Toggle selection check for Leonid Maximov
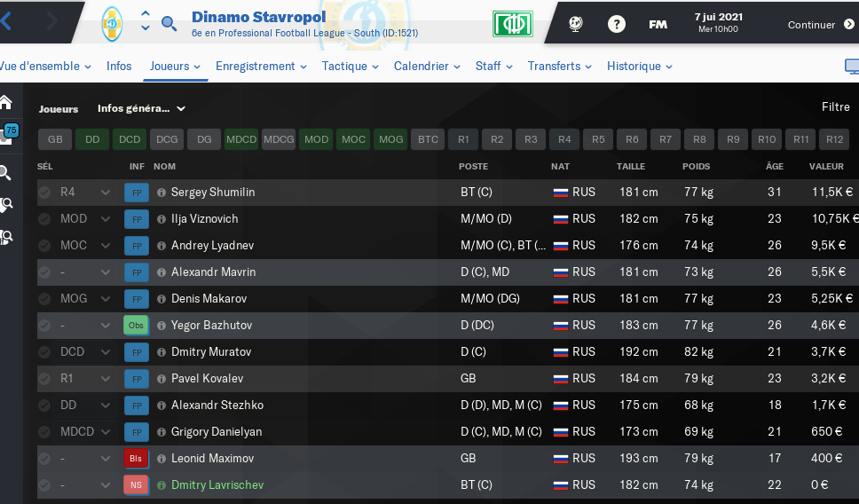This screenshot has height=504, width=859. tap(44, 459)
